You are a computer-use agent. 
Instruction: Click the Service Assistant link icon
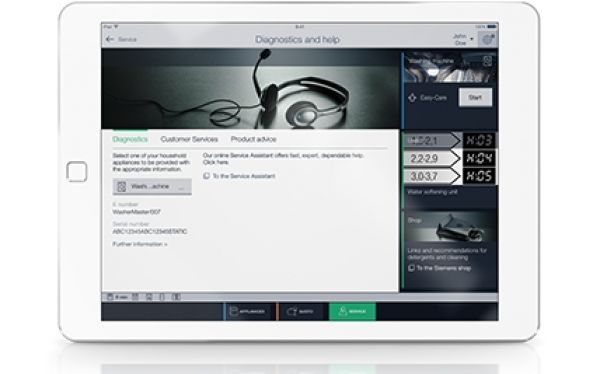click(207, 176)
